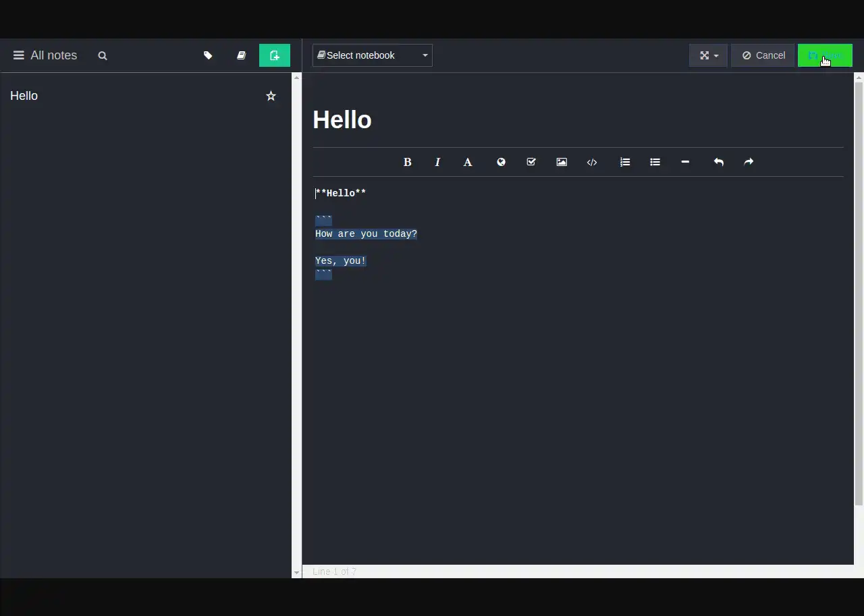Show tags with the tag icon
Screen dimensions: 864x616
click(x=208, y=55)
